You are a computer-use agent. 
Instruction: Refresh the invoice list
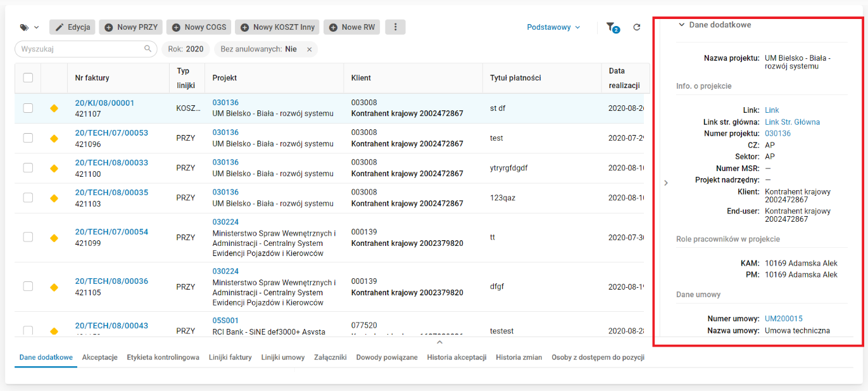tap(637, 27)
